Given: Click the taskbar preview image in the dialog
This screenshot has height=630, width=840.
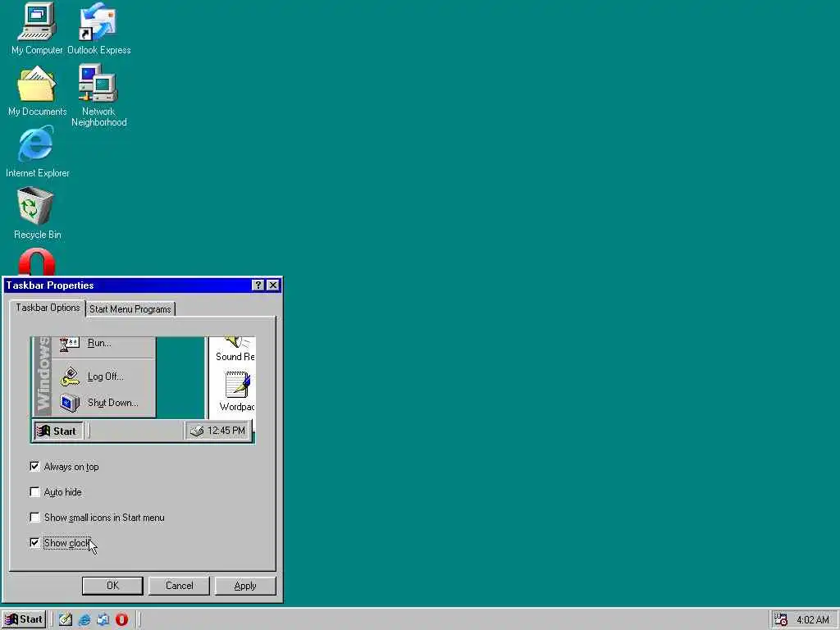Looking at the screenshot, I should (143, 390).
